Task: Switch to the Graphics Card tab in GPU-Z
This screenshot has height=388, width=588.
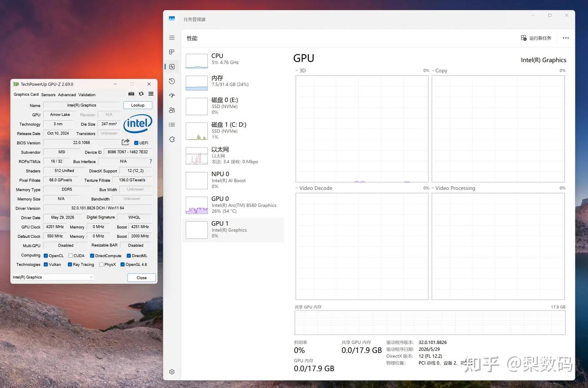Action: (x=26, y=94)
